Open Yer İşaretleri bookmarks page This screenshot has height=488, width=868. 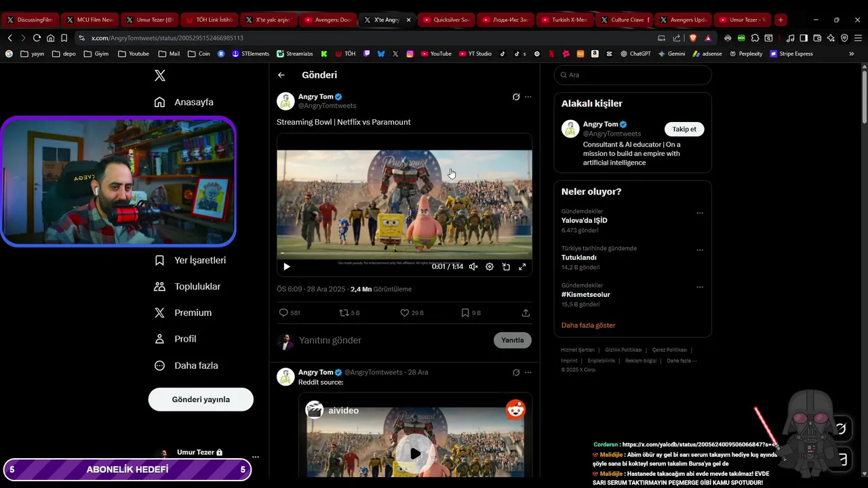[x=190, y=260]
